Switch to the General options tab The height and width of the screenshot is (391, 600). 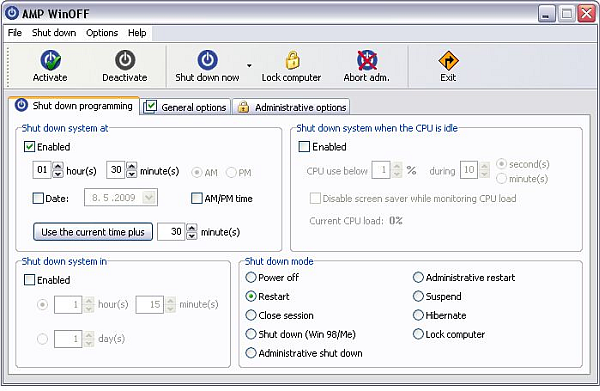tap(186, 107)
